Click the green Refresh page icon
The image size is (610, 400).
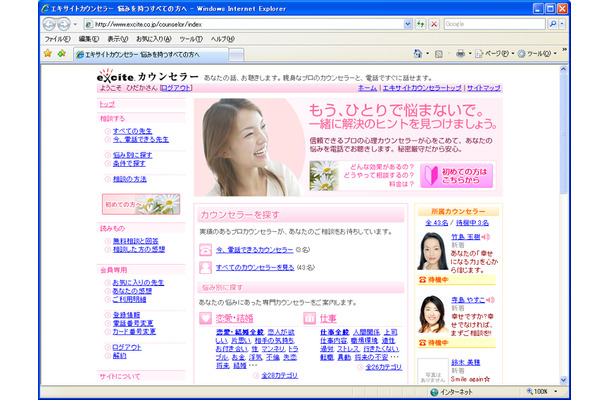pos(421,24)
